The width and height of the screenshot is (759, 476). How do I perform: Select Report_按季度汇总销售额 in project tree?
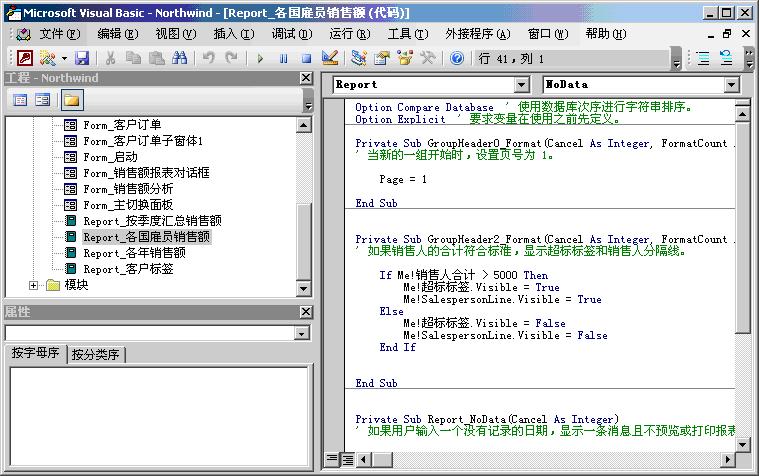click(152, 221)
